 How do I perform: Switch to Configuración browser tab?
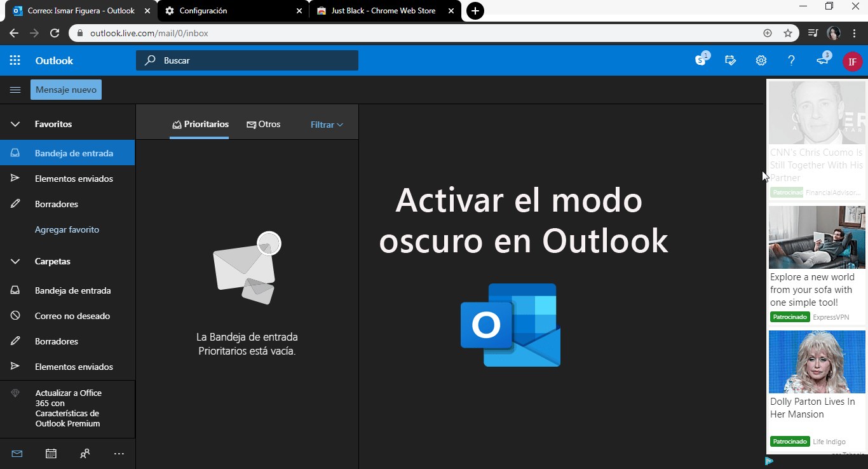coord(233,11)
